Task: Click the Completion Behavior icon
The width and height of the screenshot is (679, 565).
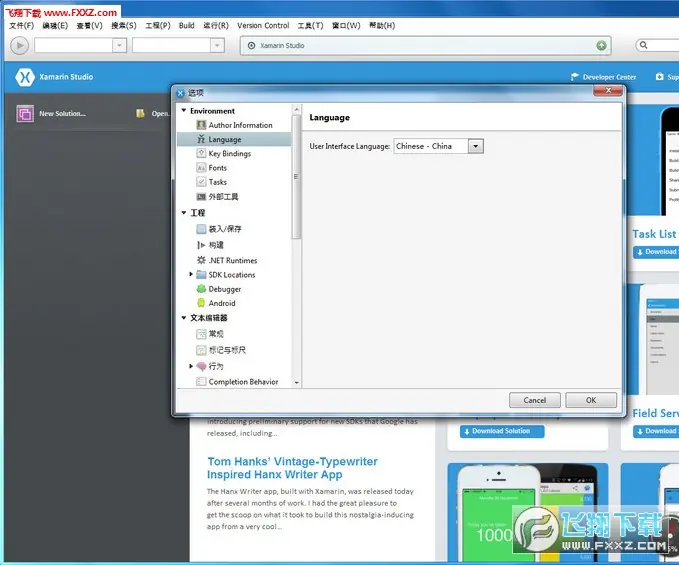Action: [x=201, y=381]
